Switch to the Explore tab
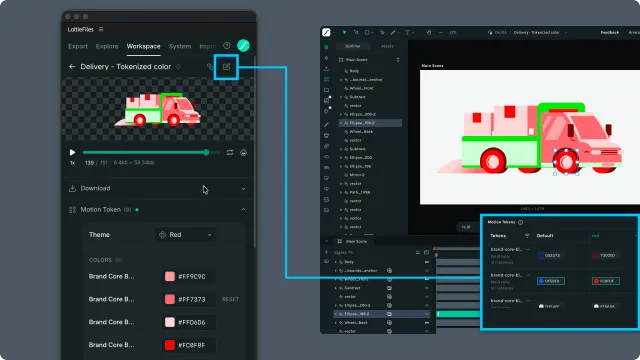Viewport: 640px width, 360px height. pyautogui.click(x=107, y=46)
